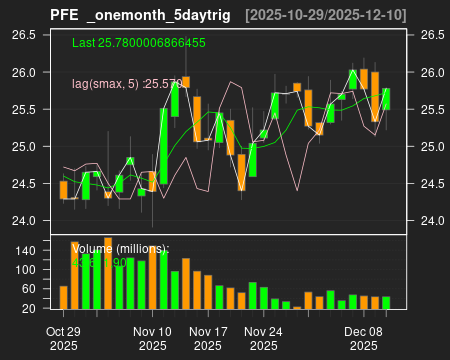Click the final green bar in the volume panel
Viewport: 450px width, 360px height.
coord(386,303)
